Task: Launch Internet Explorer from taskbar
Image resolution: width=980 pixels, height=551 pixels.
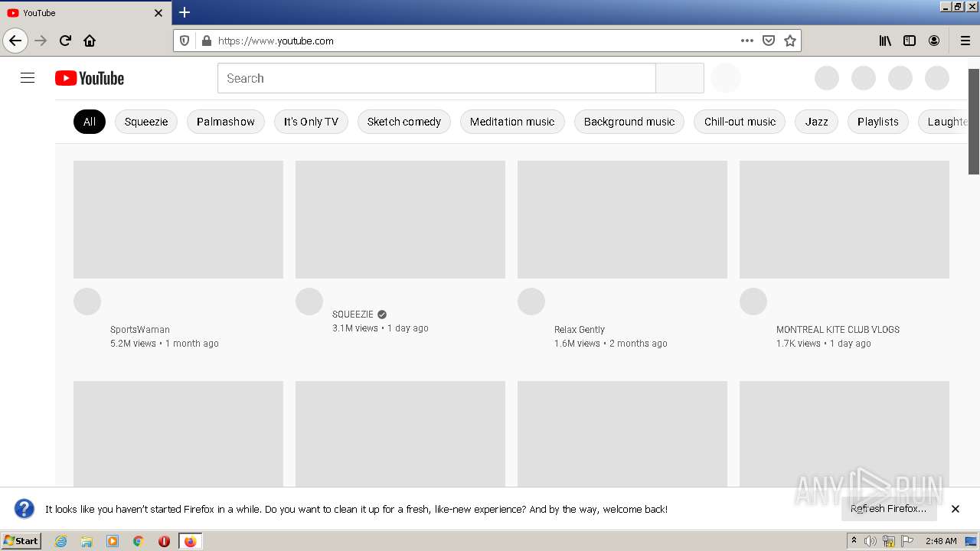Action: click(61, 541)
